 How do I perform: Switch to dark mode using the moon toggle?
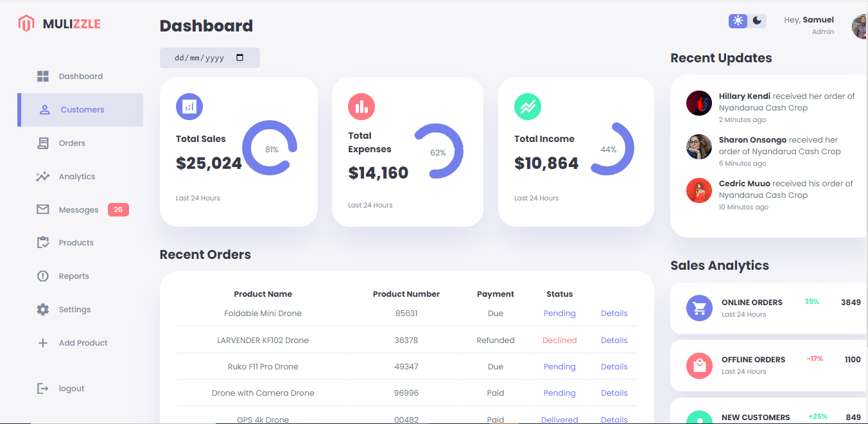pos(757,21)
